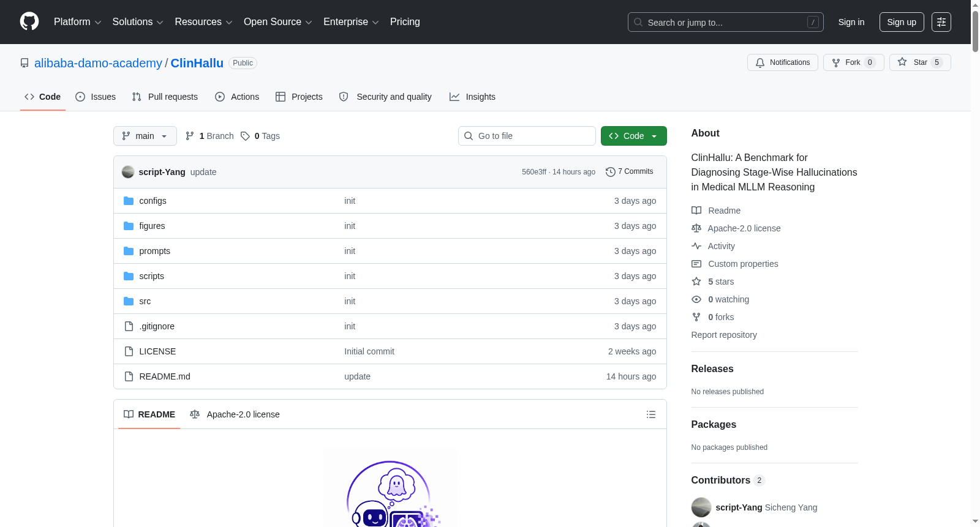
Task: Expand the Enterprise menu
Action: [x=351, y=22]
